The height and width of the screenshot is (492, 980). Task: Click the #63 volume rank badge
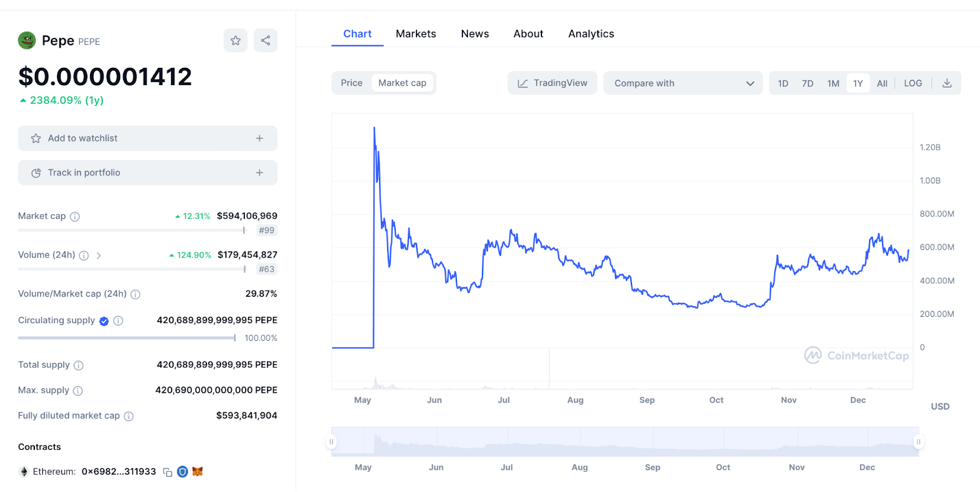pos(266,269)
